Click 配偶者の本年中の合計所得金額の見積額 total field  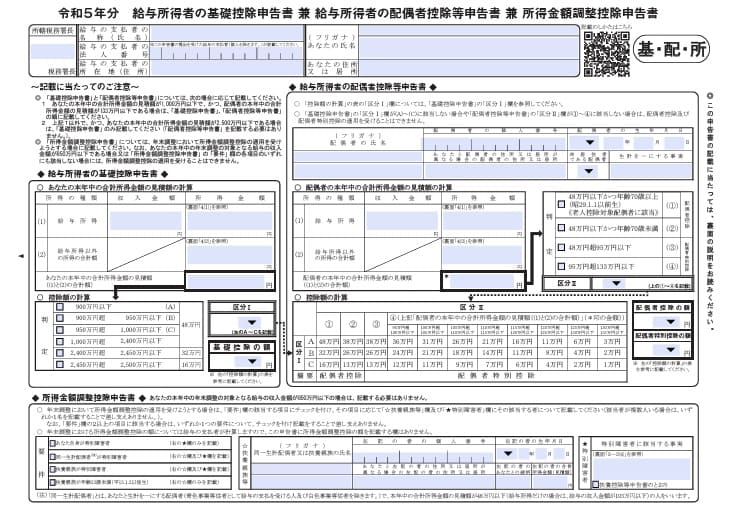pos(482,281)
